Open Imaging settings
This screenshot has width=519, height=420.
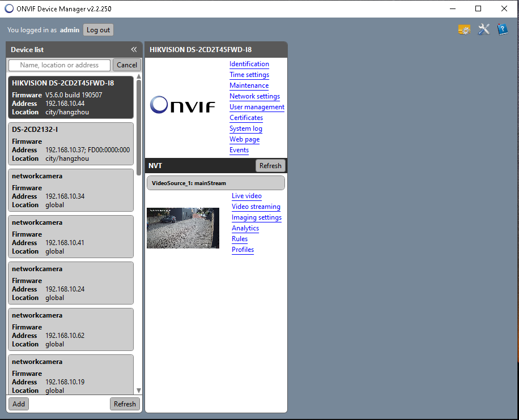pos(257,217)
